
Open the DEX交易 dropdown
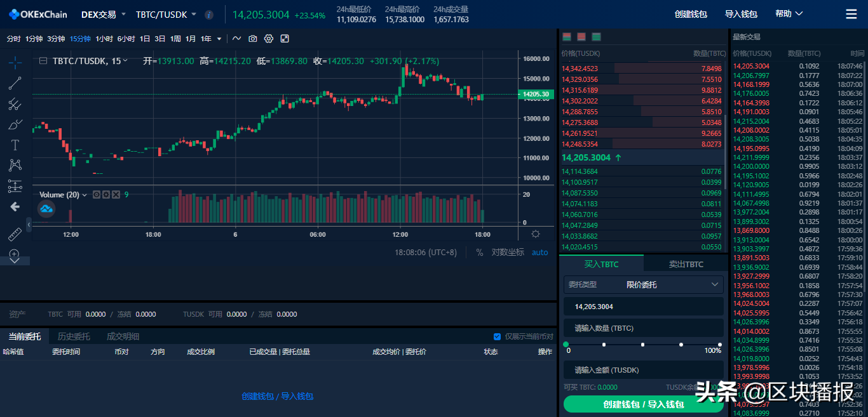[x=104, y=15]
